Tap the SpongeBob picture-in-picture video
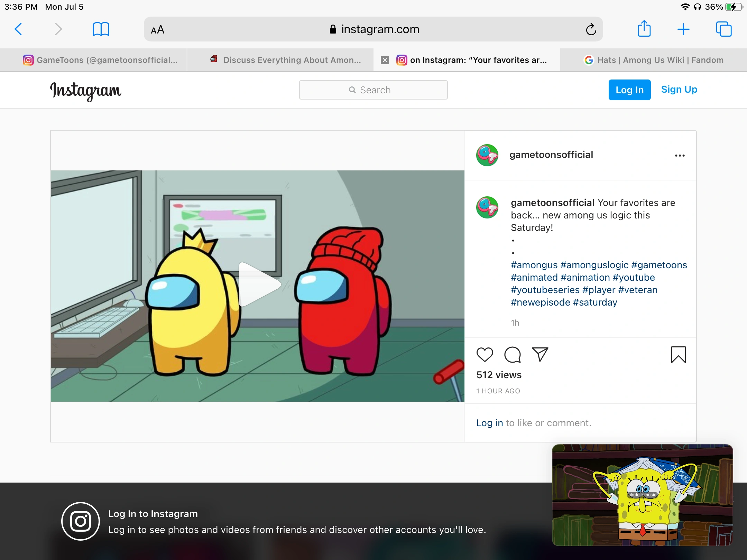This screenshot has height=560, width=747. [642, 495]
